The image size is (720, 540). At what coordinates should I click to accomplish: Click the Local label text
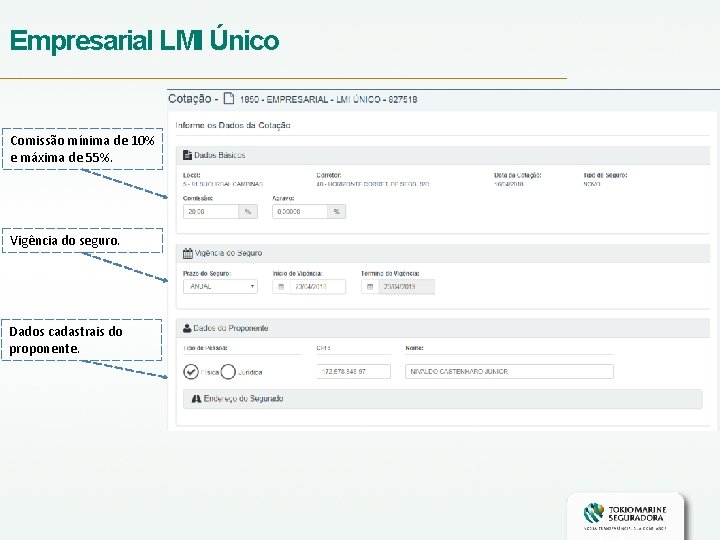click(x=191, y=175)
